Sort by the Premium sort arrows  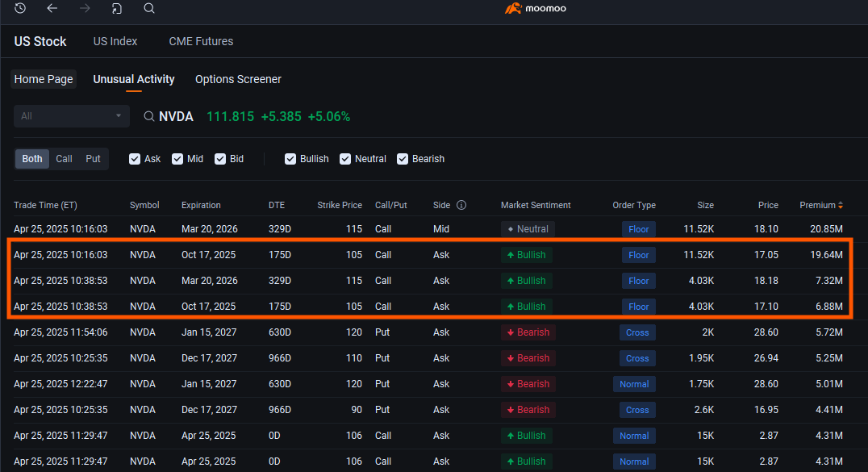[x=841, y=205]
